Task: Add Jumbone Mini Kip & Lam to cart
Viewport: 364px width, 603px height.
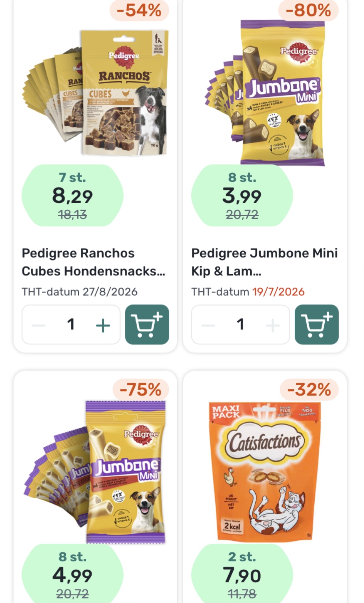Action: [317, 324]
